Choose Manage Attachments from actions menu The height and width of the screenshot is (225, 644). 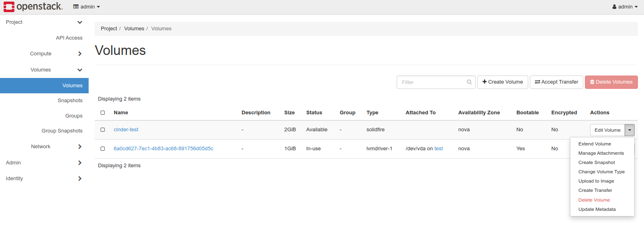click(x=601, y=153)
